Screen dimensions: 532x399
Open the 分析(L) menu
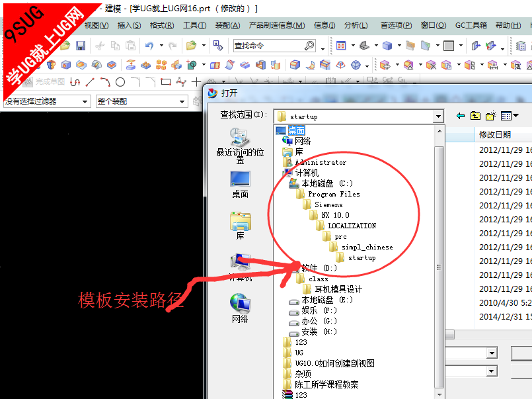356,25
